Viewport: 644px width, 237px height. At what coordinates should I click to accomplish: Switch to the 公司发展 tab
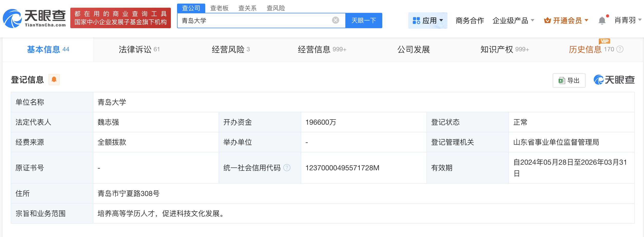coord(414,50)
